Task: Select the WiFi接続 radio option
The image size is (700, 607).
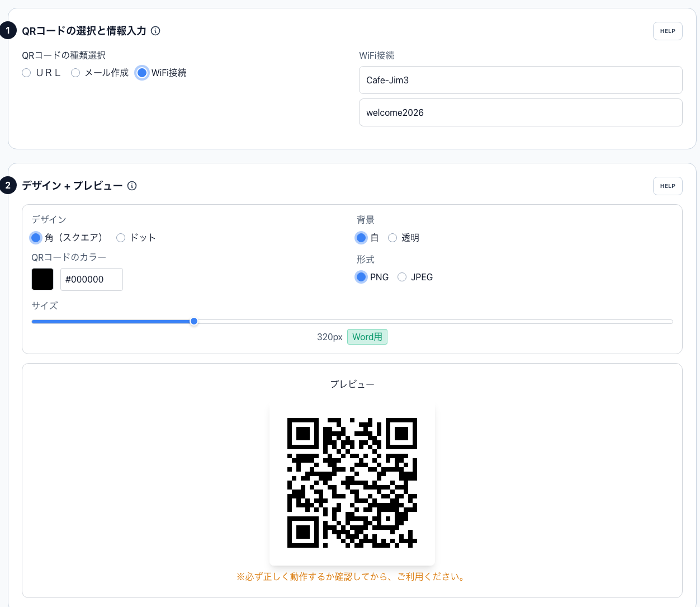Action: (142, 73)
